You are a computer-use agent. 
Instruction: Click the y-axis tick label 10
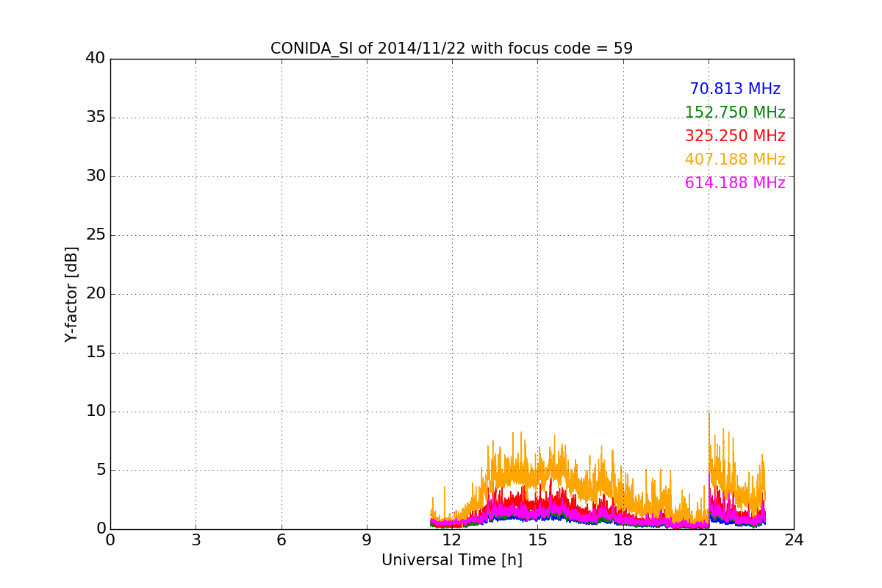(96, 412)
